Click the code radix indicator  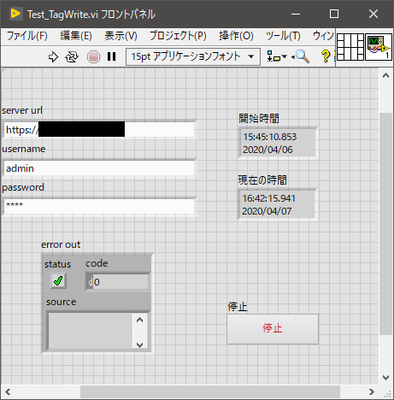pyautogui.click(x=90, y=282)
